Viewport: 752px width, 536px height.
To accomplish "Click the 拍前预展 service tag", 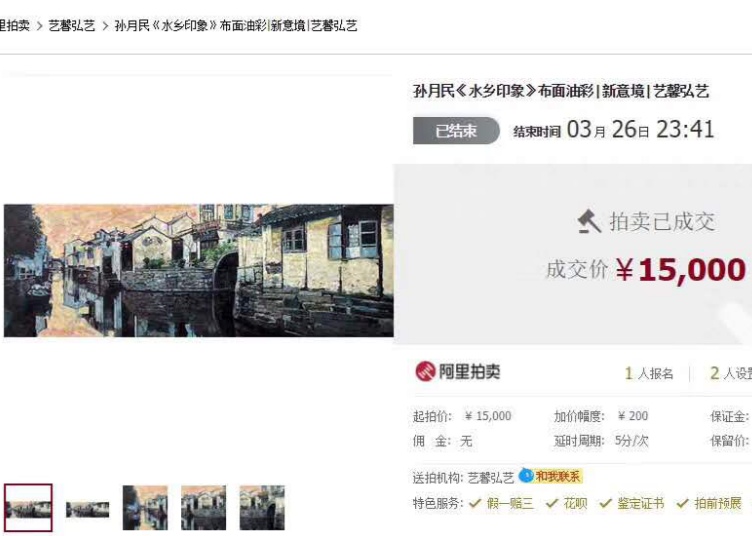I will 717,503.
